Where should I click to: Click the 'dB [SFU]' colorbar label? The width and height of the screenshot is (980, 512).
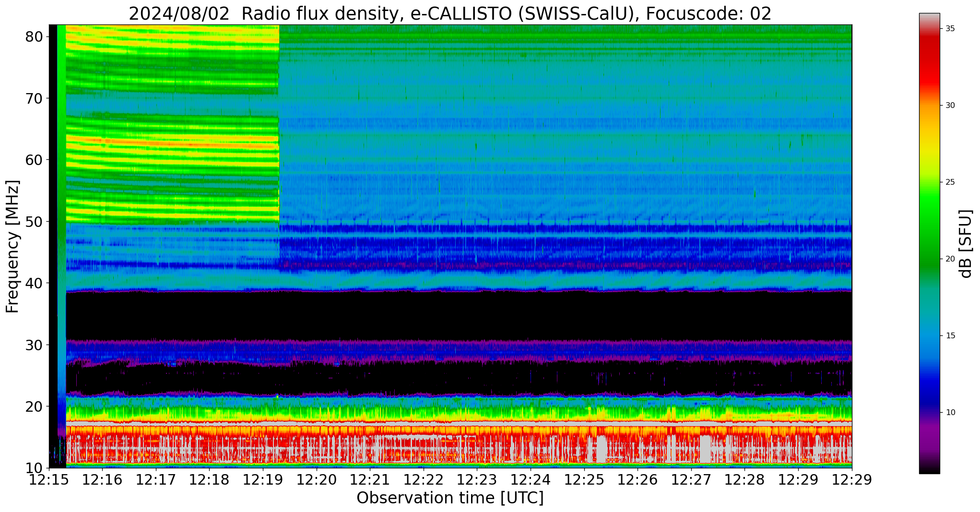click(x=965, y=244)
